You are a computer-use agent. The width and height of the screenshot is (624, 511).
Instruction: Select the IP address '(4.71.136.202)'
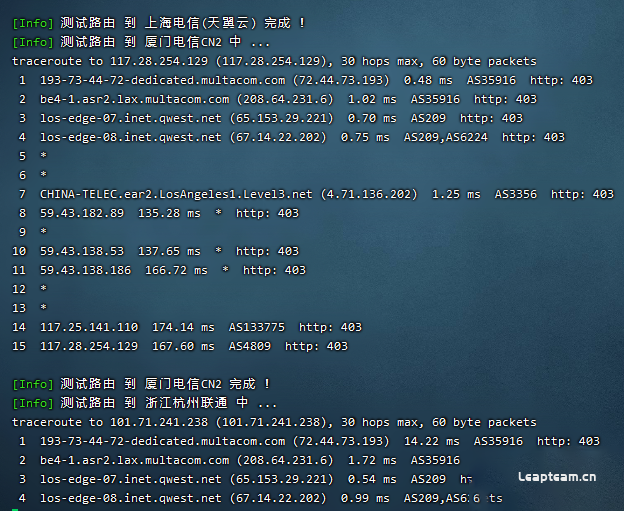[369, 194]
